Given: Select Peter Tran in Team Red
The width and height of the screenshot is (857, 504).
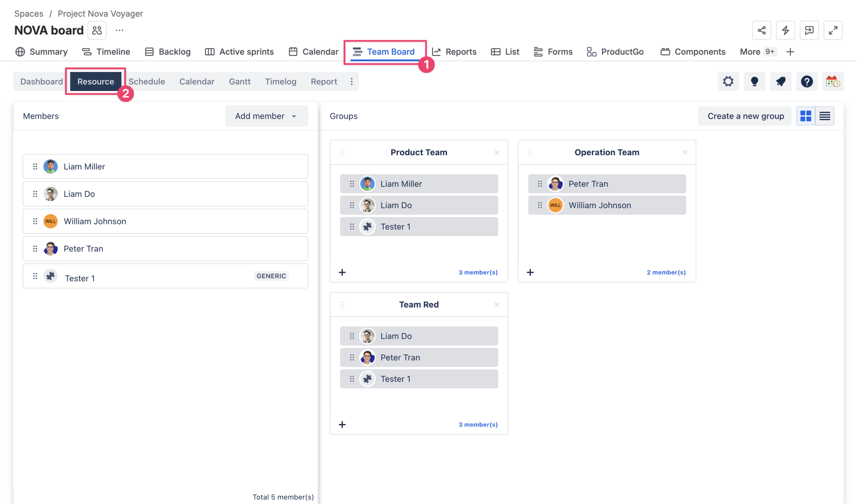Looking at the screenshot, I should point(419,357).
